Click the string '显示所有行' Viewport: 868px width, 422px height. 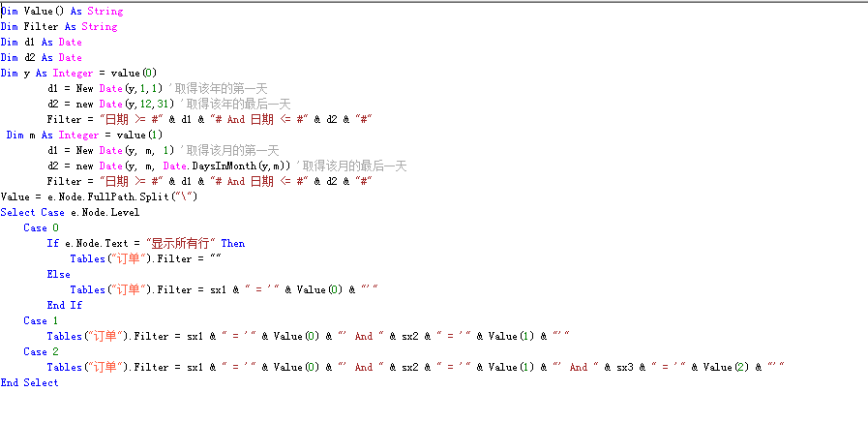(180, 244)
